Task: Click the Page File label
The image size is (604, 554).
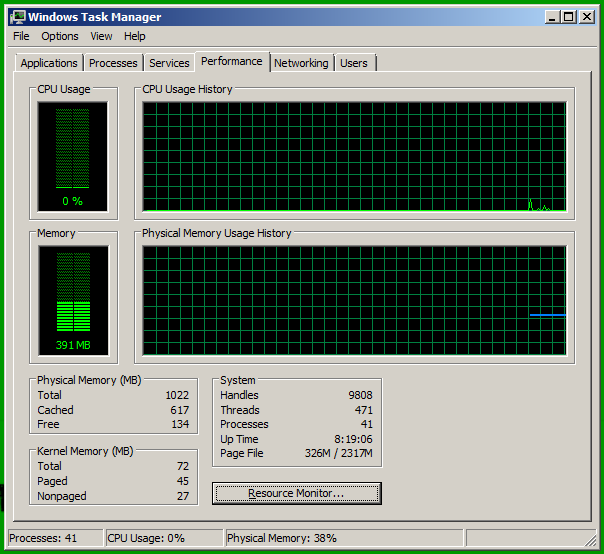Action: (242, 453)
